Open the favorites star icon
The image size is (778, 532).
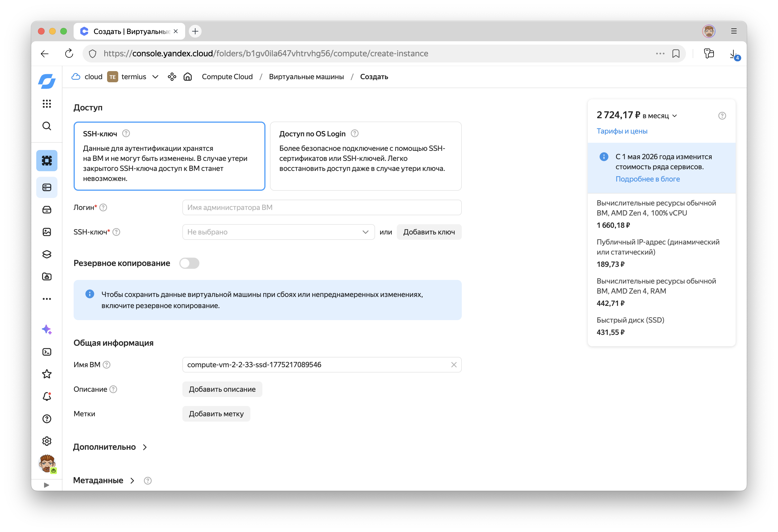pos(47,374)
